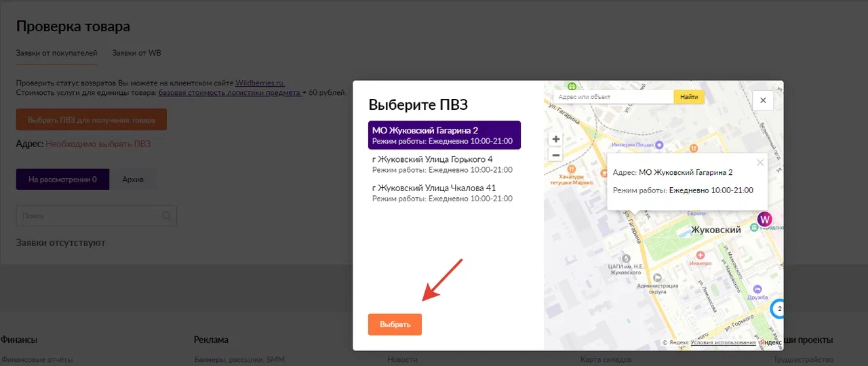Click the Заявки отсутствуют message
Screen dimensions: 868x366
click(x=61, y=243)
